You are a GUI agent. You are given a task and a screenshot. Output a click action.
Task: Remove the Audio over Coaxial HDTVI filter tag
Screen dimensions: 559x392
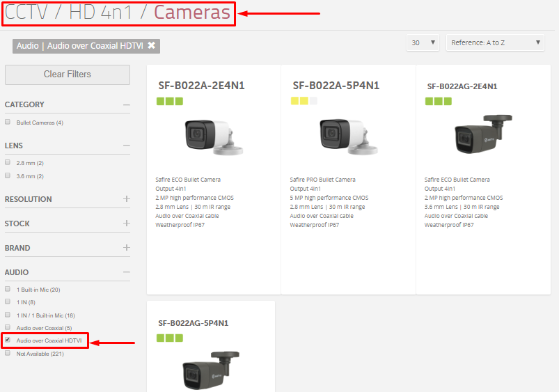152,46
